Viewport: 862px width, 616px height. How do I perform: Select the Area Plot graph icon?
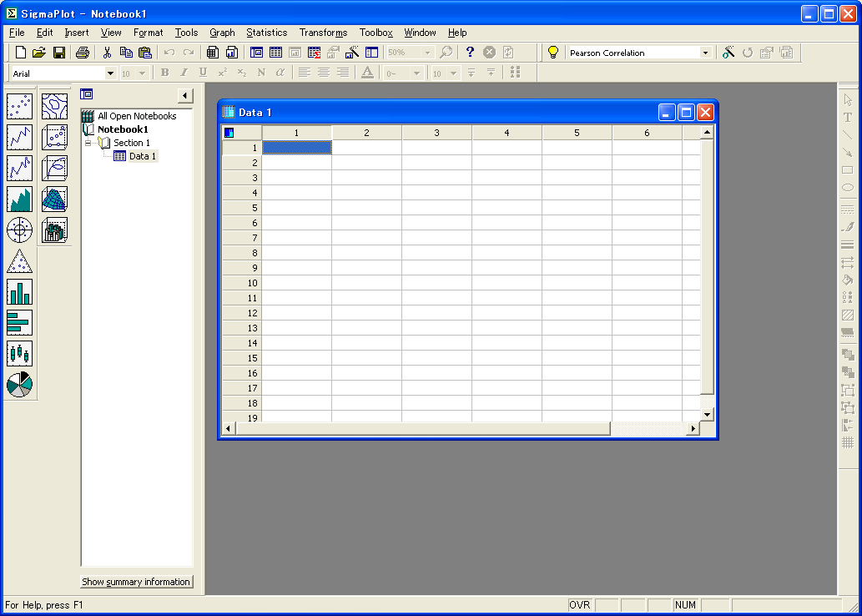coord(20,199)
